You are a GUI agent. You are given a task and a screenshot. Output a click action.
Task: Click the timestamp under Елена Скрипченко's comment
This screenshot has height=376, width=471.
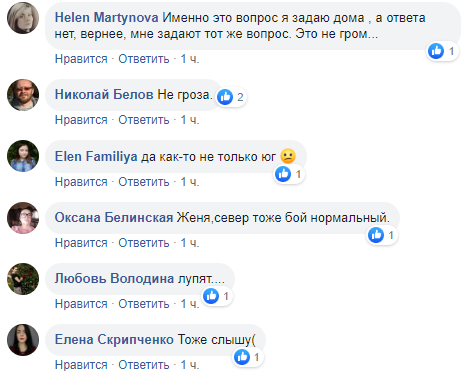pos(190,365)
